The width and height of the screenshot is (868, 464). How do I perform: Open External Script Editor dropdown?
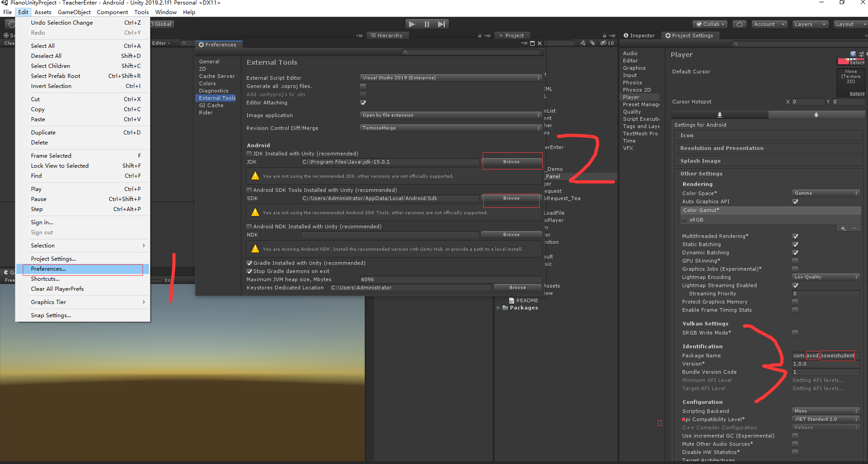[x=450, y=78]
